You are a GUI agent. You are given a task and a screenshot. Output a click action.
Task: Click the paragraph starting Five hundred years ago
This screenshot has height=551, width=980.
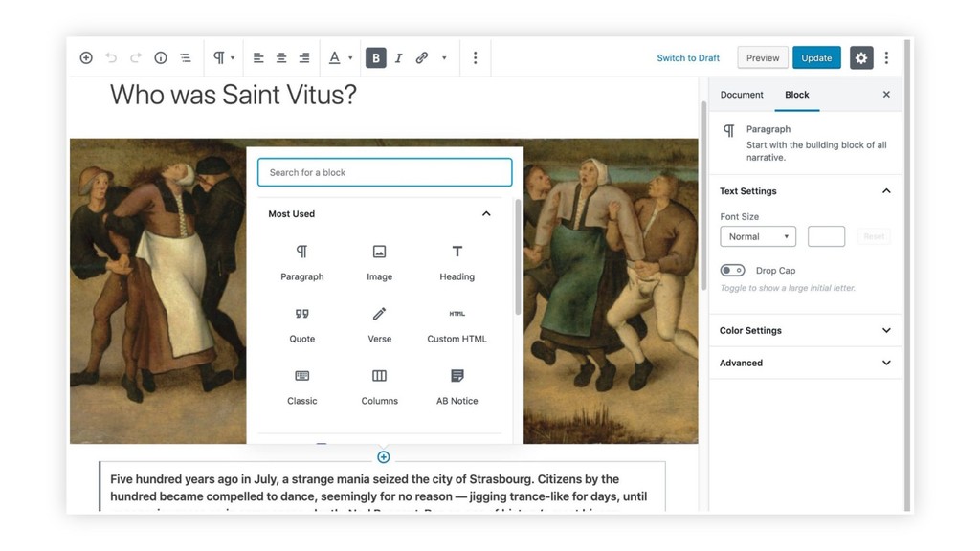click(382, 488)
